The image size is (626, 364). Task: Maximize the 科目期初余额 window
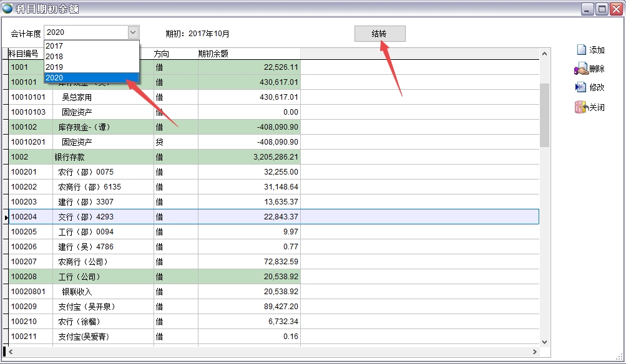(602, 9)
